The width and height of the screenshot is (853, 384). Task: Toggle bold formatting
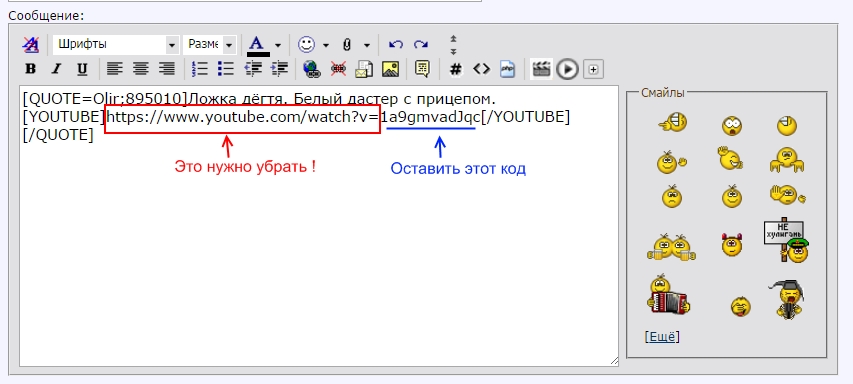31,69
